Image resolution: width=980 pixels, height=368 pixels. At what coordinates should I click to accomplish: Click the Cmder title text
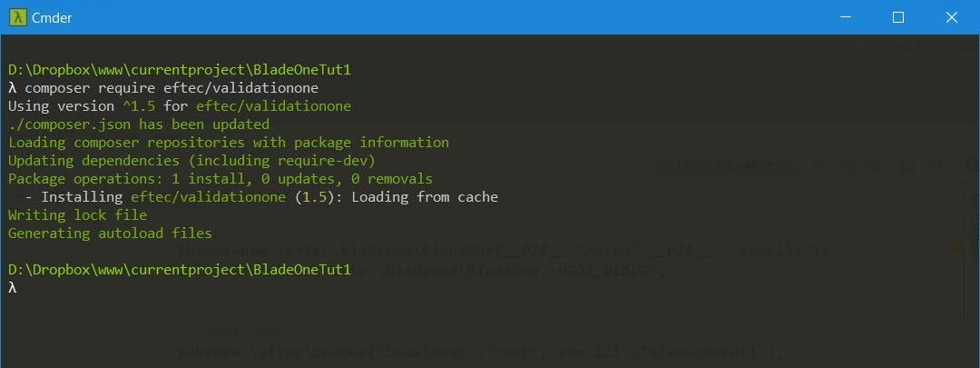(x=51, y=18)
